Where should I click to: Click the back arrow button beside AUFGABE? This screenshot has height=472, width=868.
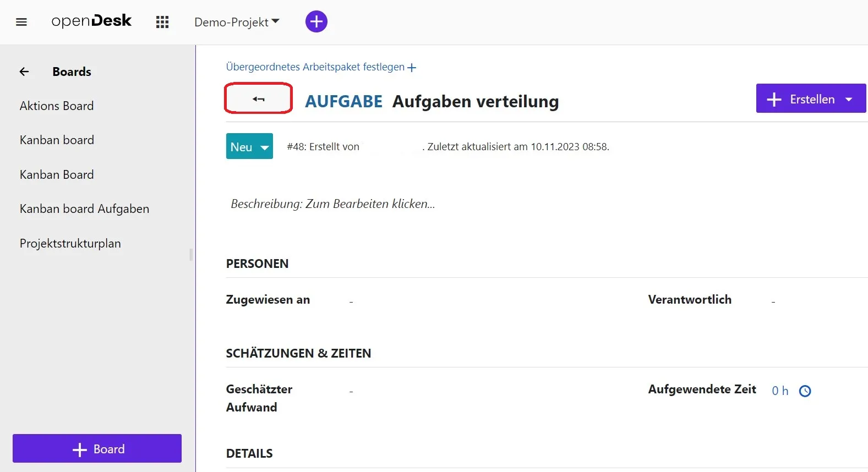pos(258,98)
